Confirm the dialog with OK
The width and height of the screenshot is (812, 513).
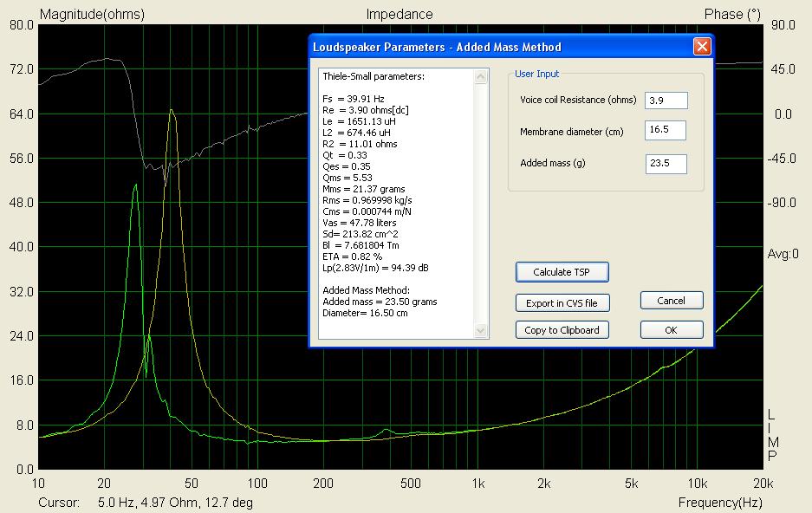click(671, 330)
